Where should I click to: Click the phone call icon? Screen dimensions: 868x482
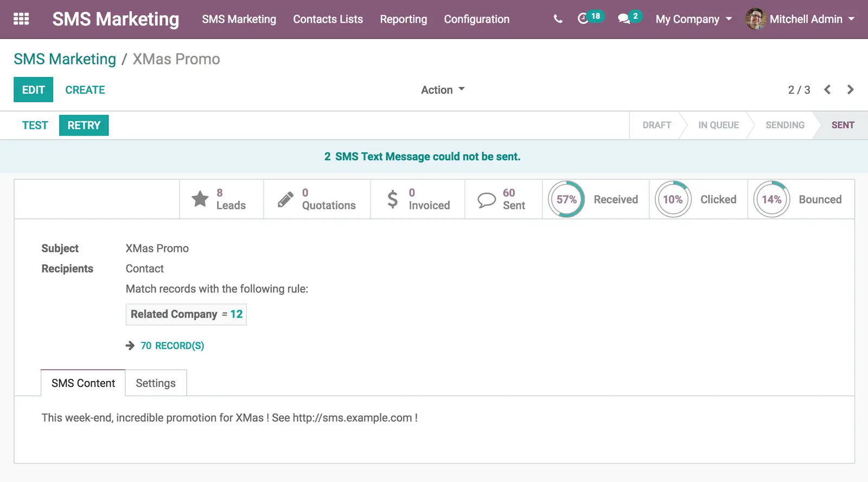[558, 19]
